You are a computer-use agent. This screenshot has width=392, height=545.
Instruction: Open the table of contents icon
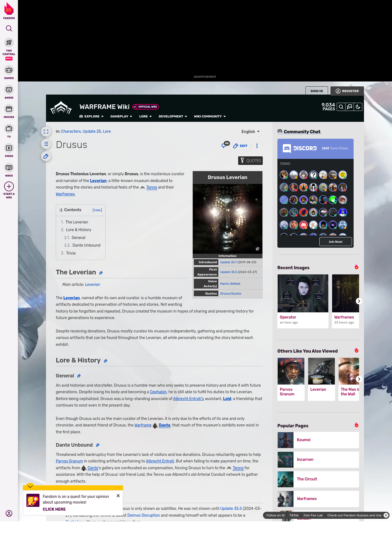click(46, 144)
